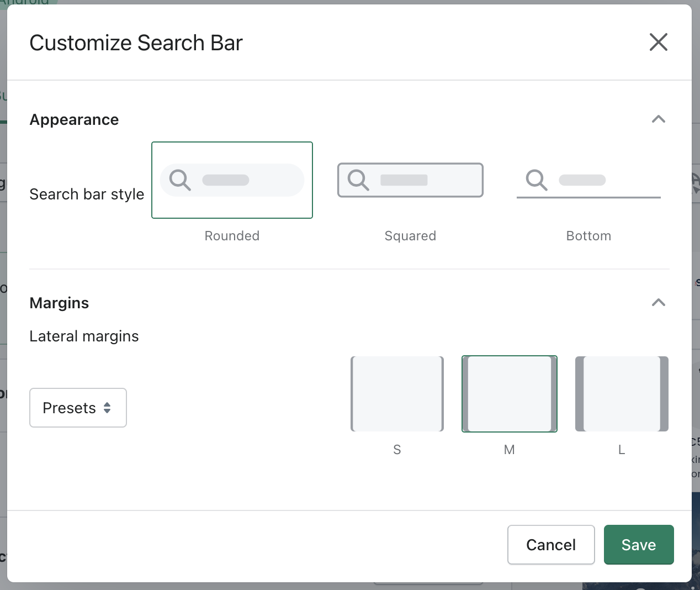This screenshot has height=590, width=700.
Task: Click the Save button
Action: (x=639, y=545)
